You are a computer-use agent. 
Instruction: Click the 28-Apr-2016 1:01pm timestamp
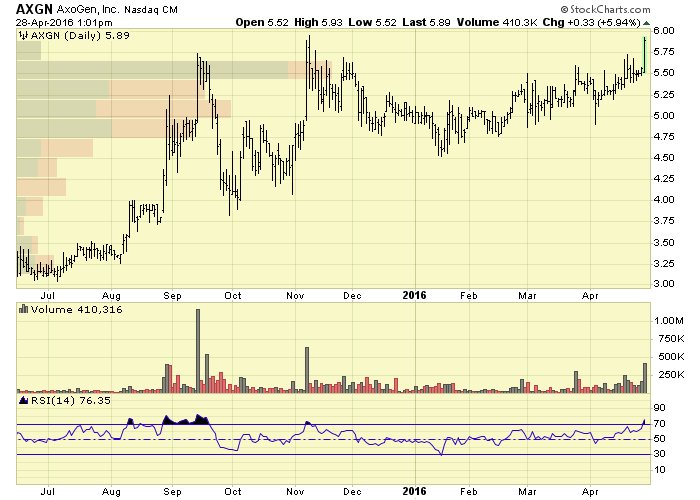point(64,22)
